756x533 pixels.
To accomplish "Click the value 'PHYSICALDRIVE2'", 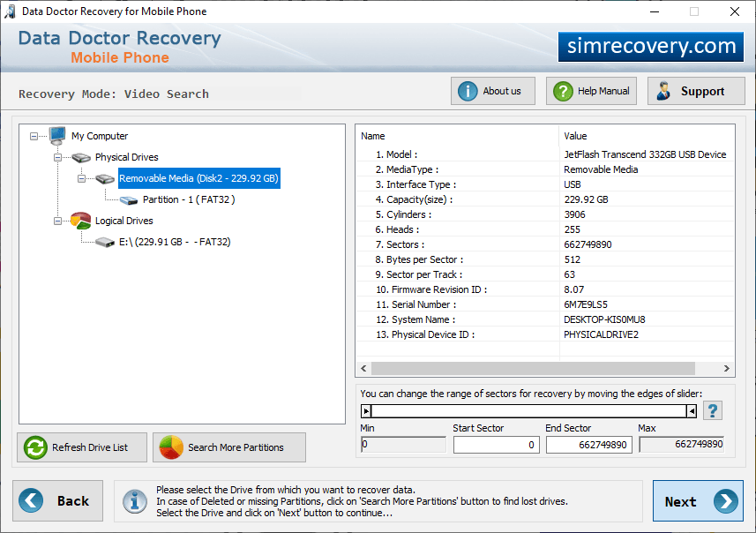I will pyautogui.click(x=602, y=334).
